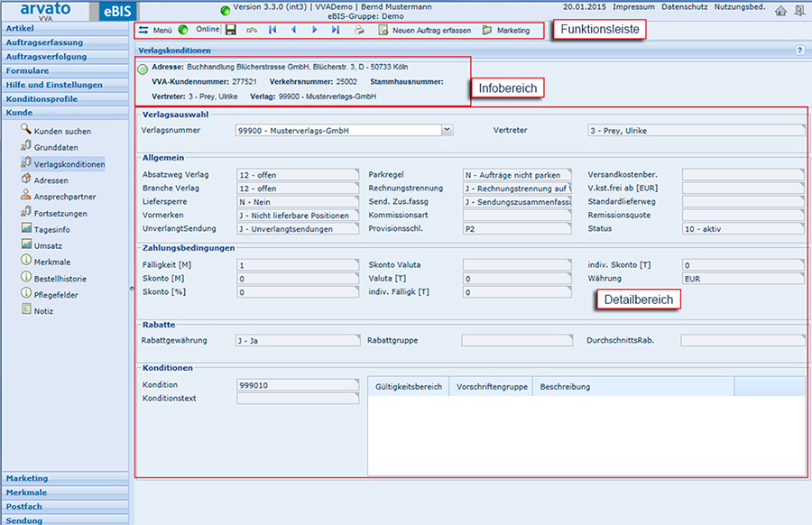Select the Verlagskonditionen entry icon
The height and width of the screenshot is (525, 812).
click(26, 162)
